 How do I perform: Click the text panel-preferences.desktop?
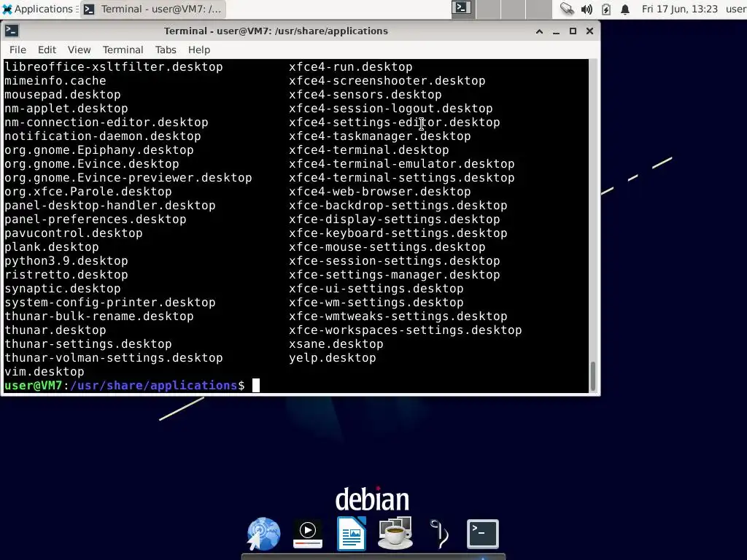96,219
